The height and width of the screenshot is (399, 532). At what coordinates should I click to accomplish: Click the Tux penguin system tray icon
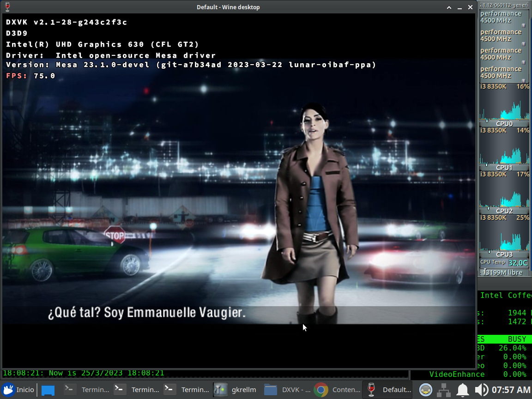click(x=425, y=389)
